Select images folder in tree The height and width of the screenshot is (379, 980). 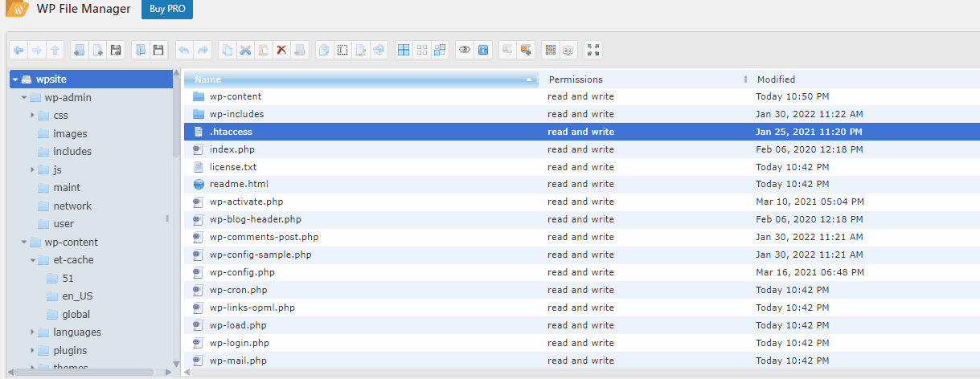(63, 133)
